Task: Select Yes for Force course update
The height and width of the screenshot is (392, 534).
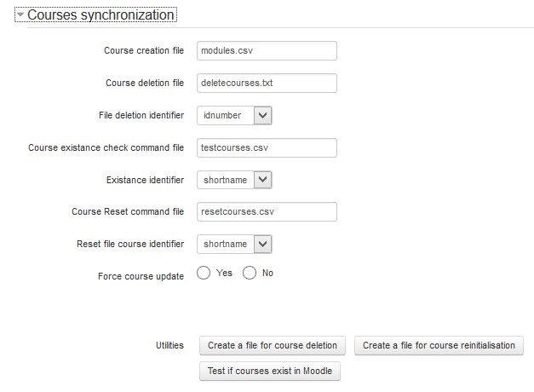Action: (x=204, y=273)
